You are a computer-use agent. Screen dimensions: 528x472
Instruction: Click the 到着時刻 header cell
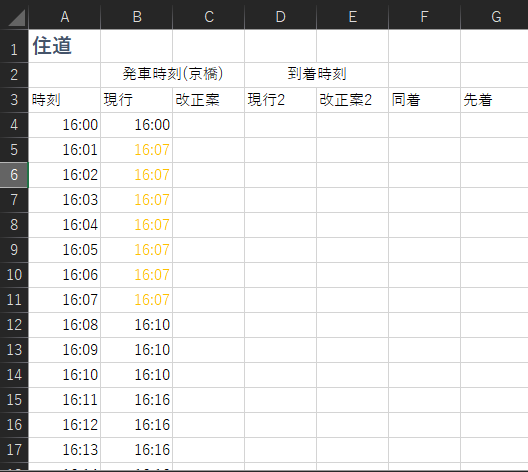[317, 75]
